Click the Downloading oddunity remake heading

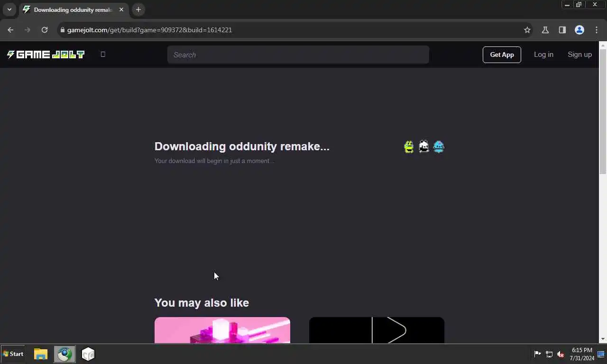[x=242, y=146]
